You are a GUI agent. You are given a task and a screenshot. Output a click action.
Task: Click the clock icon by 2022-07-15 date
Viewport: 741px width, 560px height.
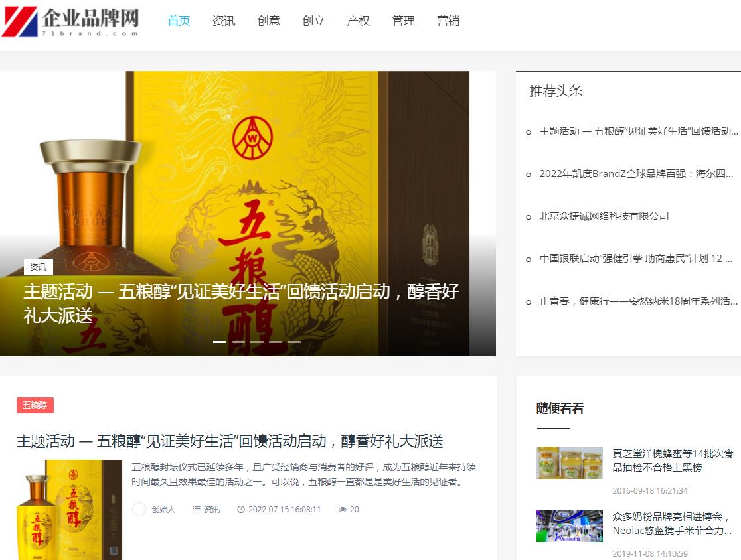point(241,510)
